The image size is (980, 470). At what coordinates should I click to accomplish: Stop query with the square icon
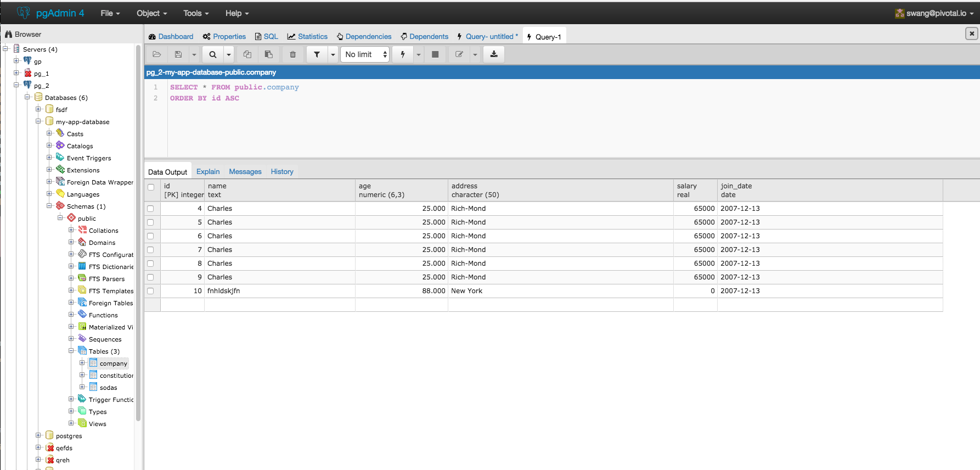tap(435, 54)
